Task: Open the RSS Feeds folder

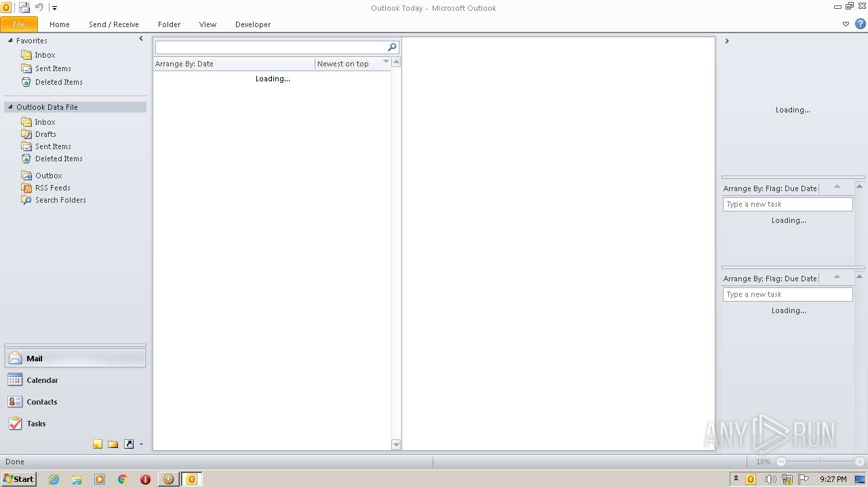Action: (x=53, y=188)
